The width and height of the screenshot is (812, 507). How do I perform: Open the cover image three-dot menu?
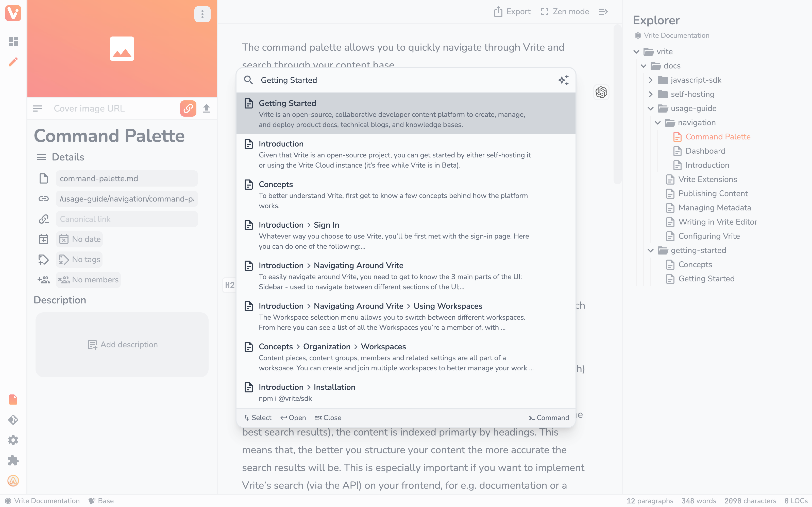[202, 14]
